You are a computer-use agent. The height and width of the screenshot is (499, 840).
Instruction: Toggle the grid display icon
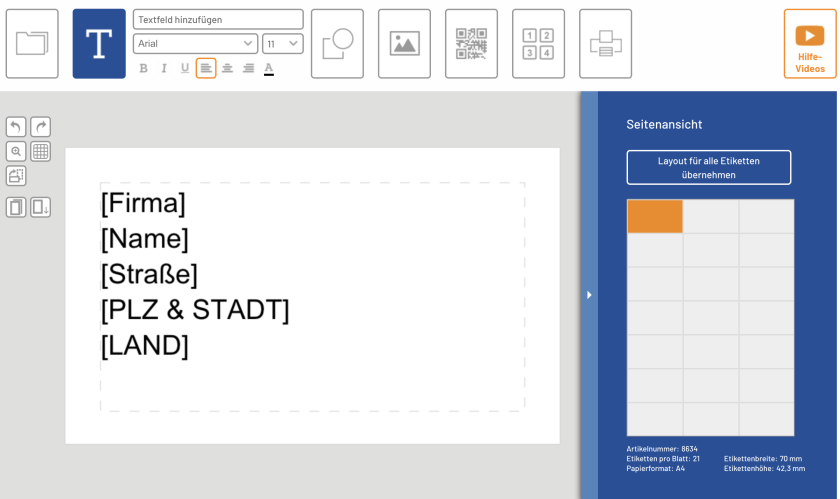41,151
